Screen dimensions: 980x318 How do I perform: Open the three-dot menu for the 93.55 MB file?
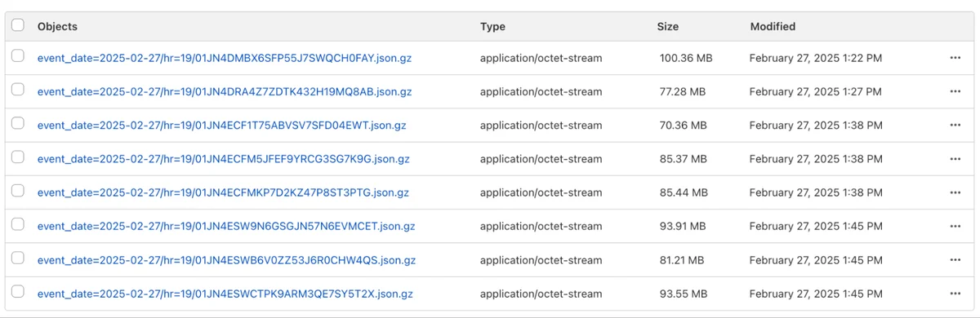[955, 293]
